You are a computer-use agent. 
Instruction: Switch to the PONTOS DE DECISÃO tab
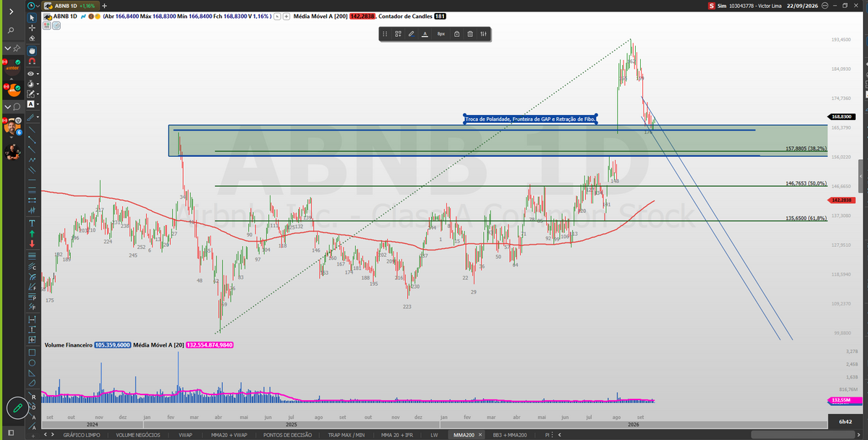[288, 435]
